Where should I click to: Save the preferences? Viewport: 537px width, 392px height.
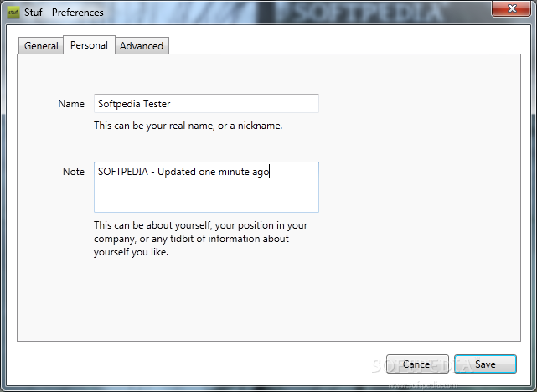click(x=485, y=364)
